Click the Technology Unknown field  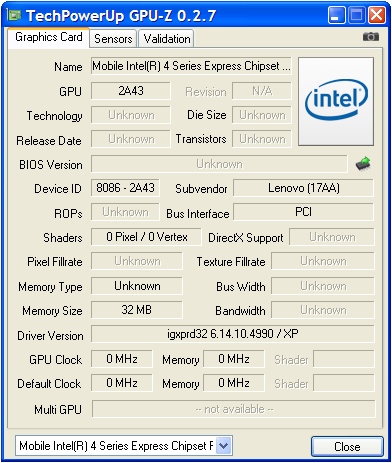131,115
